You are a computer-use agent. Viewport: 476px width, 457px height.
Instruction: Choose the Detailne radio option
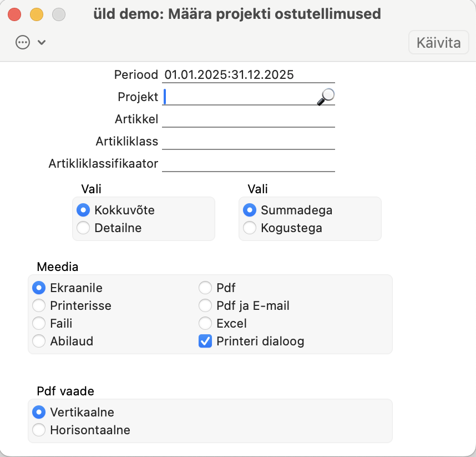(x=83, y=228)
